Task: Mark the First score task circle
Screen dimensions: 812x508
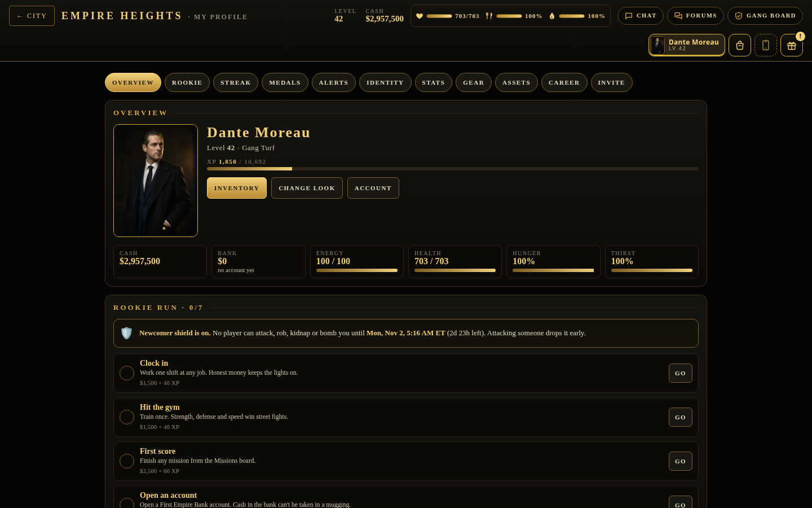Action: (x=127, y=461)
